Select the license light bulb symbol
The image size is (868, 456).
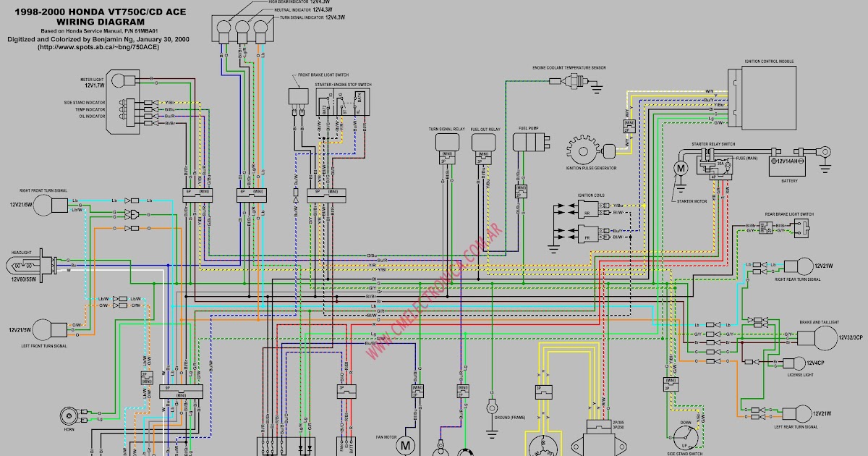(795, 363)
